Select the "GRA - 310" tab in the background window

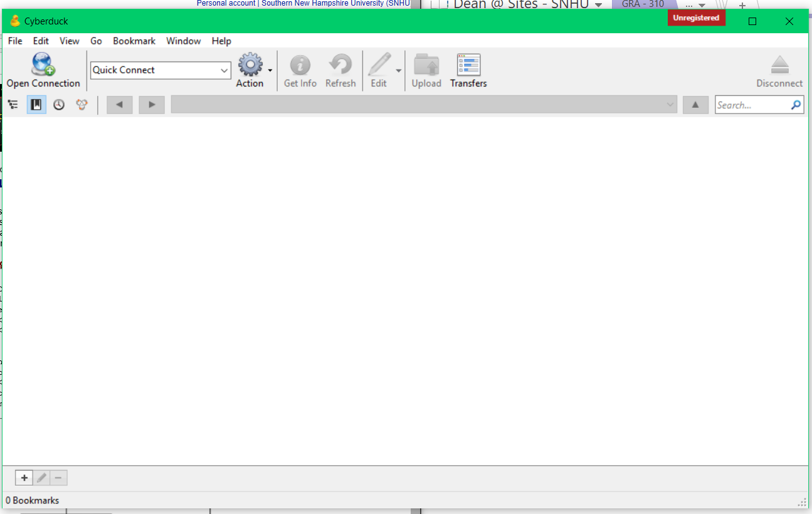tap(643, 4)
